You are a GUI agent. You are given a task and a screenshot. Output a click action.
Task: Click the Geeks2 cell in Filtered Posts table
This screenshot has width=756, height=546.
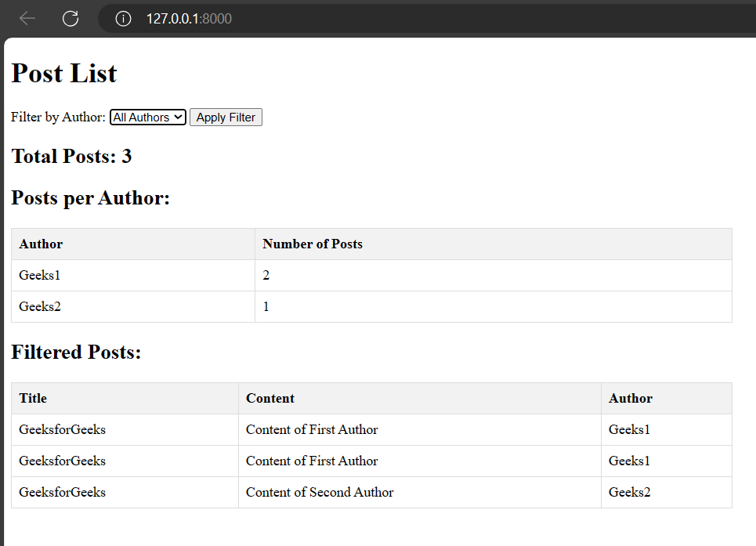click(x=630, y=493)
